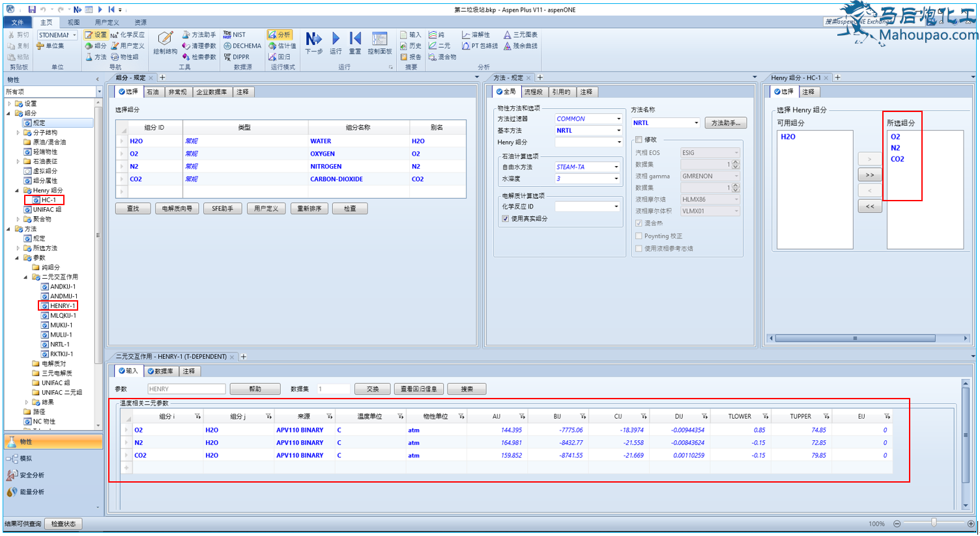The width and height of the screenshot is (980, 536).
Task: Open the DIPPR data source
Action: tap(237, 57)
